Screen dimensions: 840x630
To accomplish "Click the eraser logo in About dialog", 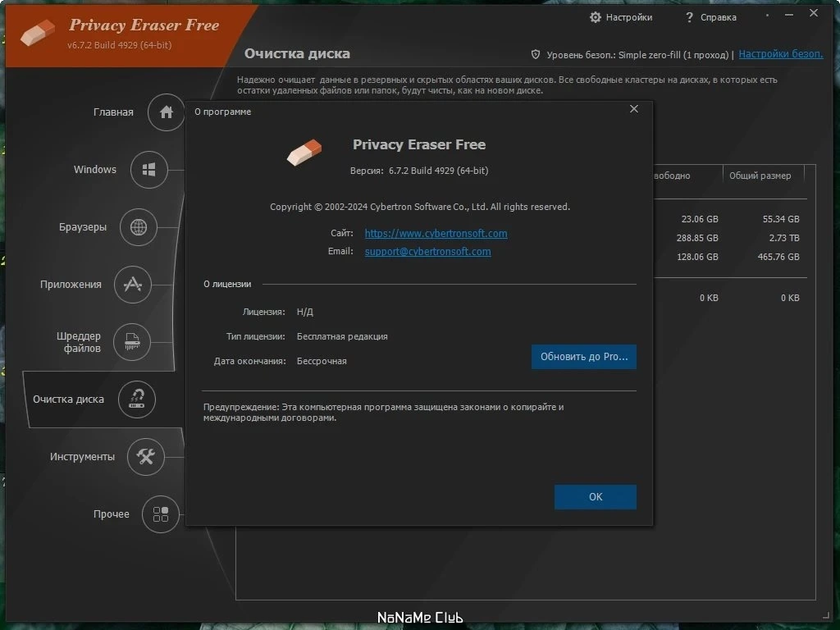I will pyautogui.click(x=304, y=152).
